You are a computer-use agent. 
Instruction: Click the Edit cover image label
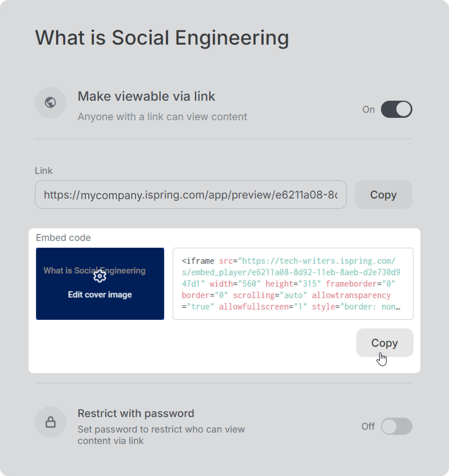click(x=100, y=295)
